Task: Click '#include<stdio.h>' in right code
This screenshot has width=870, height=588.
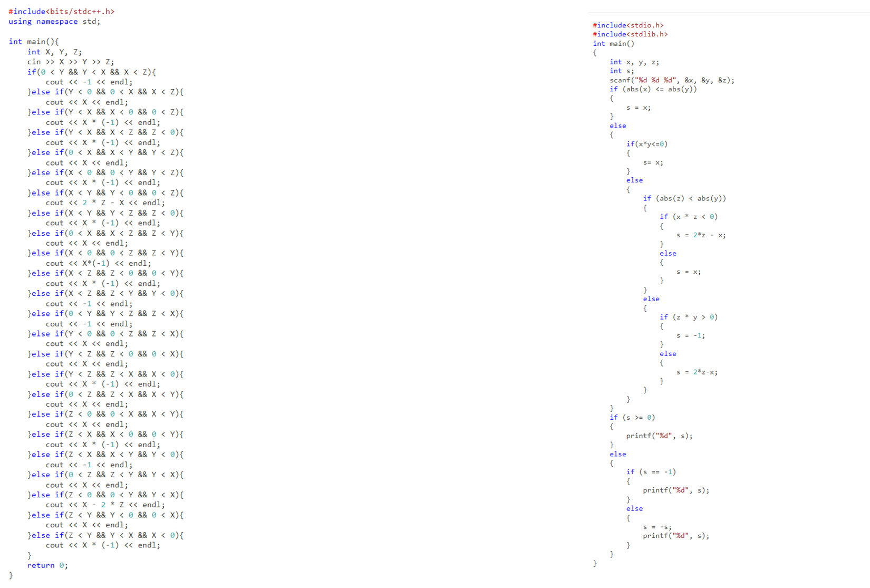Action: pos(628,25)
